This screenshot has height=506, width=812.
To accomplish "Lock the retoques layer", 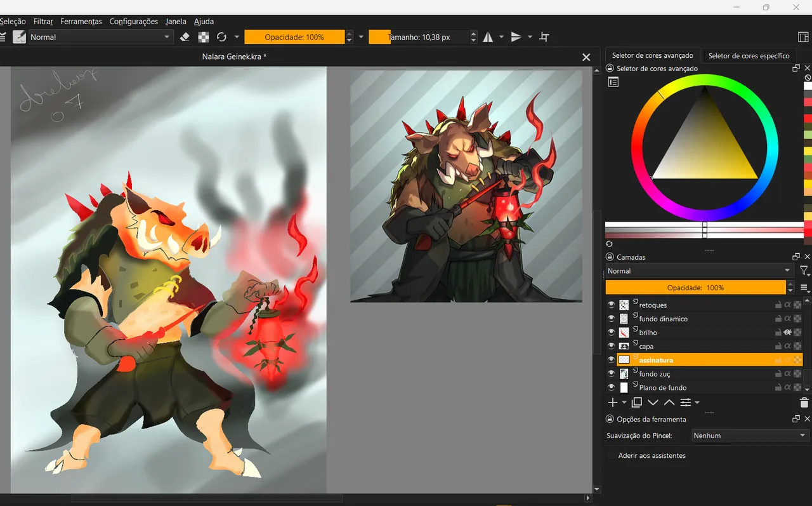I will coord(778,305).
